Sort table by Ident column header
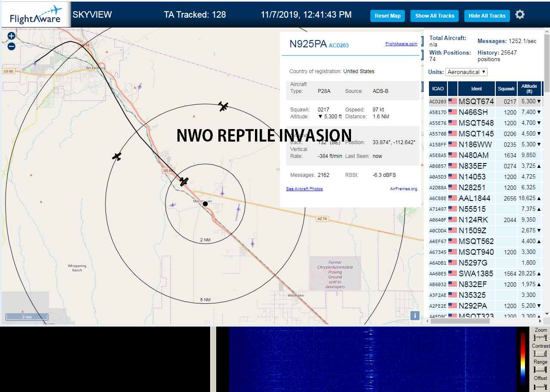 coord(476,89)
